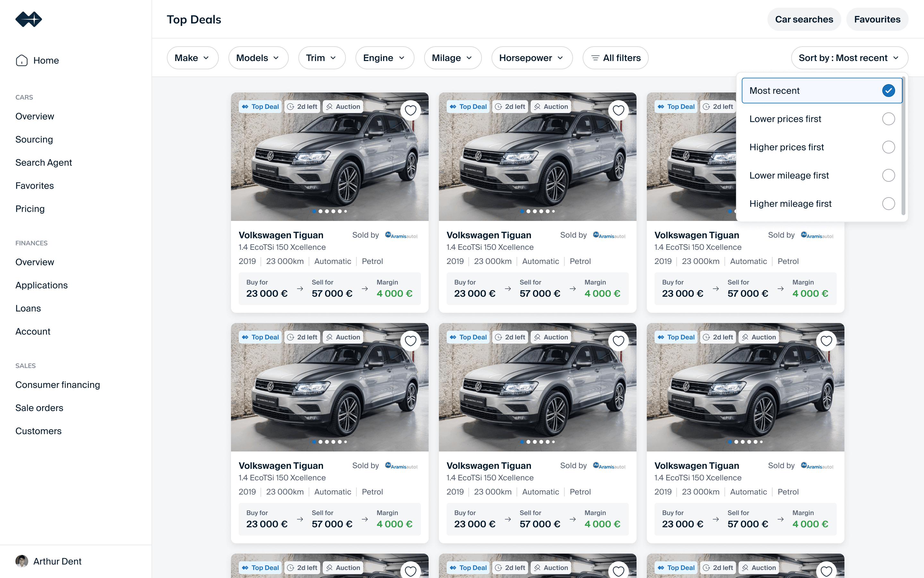Open the Aramisauto seller logo on top-row middle card

609,235
